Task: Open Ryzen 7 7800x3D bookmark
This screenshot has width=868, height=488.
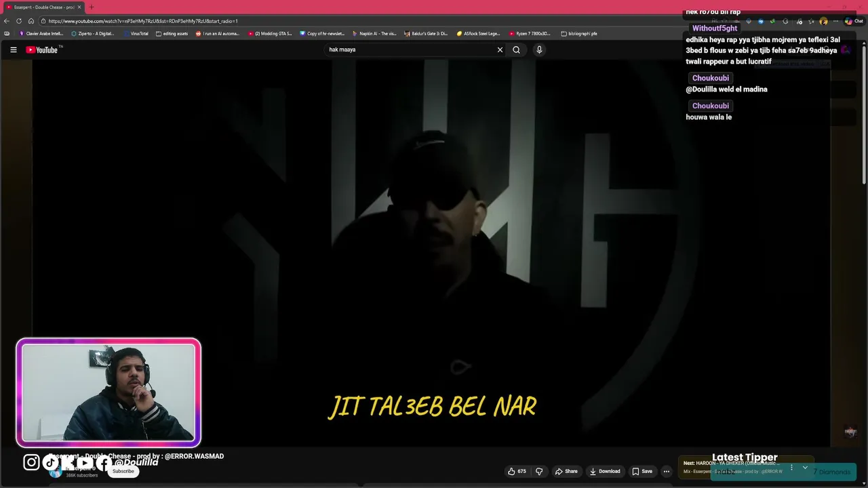Action: (x=530, y=33)
